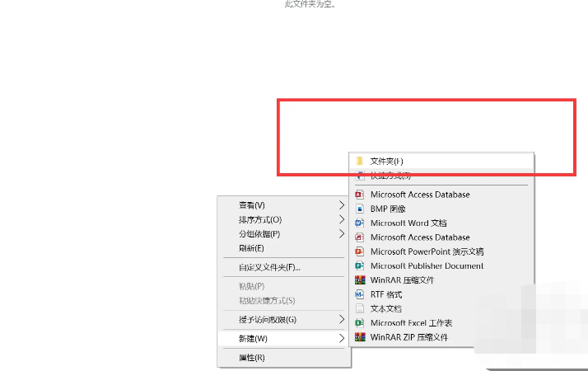Viewport: 588px width, 371px height.
Task: Expand the 授予访问权限(G) submenu arrow
Action: pos(342,319)
